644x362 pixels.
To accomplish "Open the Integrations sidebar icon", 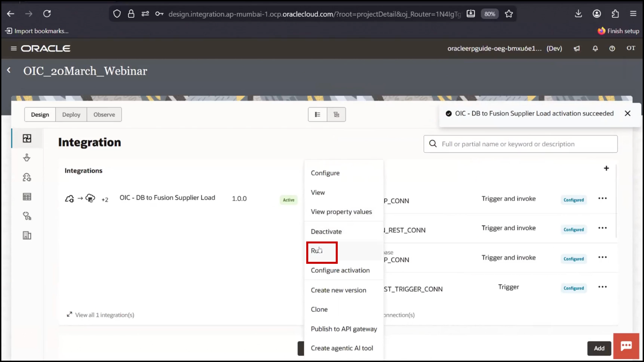I will (27, 138).
